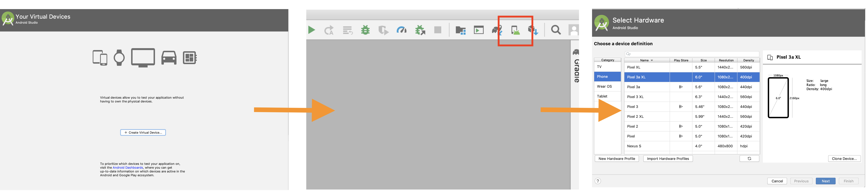
Task: Select the Tablet category
Action: pyautogui.click(x=607, y=96)
